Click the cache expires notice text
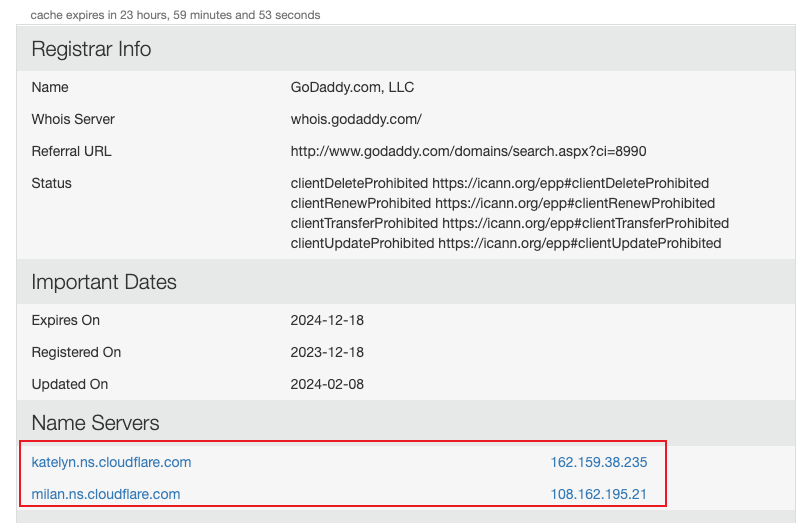811x523 pixels. [175, 15]
